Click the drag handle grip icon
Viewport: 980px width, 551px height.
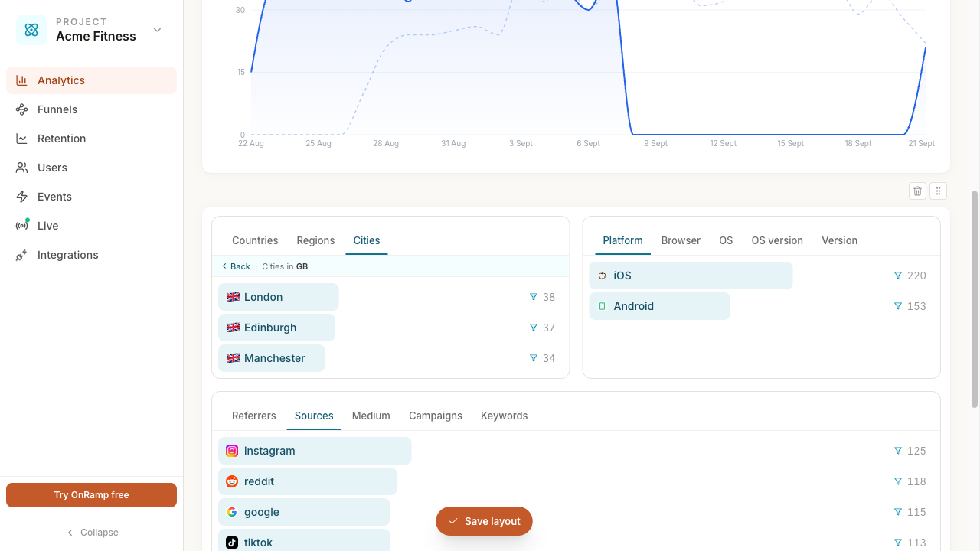(939, 191)
